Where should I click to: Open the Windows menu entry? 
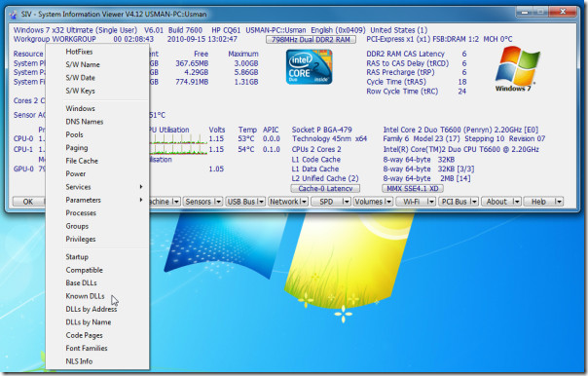(97, 108)
